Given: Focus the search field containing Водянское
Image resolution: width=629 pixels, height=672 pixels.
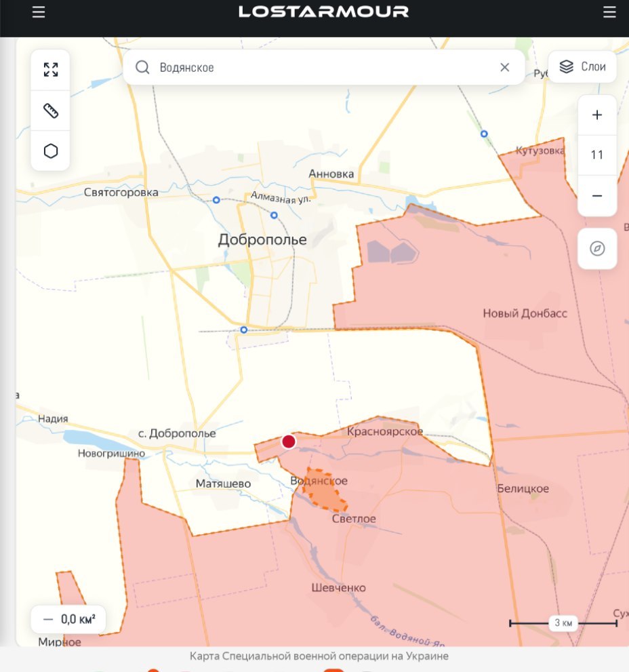Looking at the screenshot, I should click(x=323, y=67).
